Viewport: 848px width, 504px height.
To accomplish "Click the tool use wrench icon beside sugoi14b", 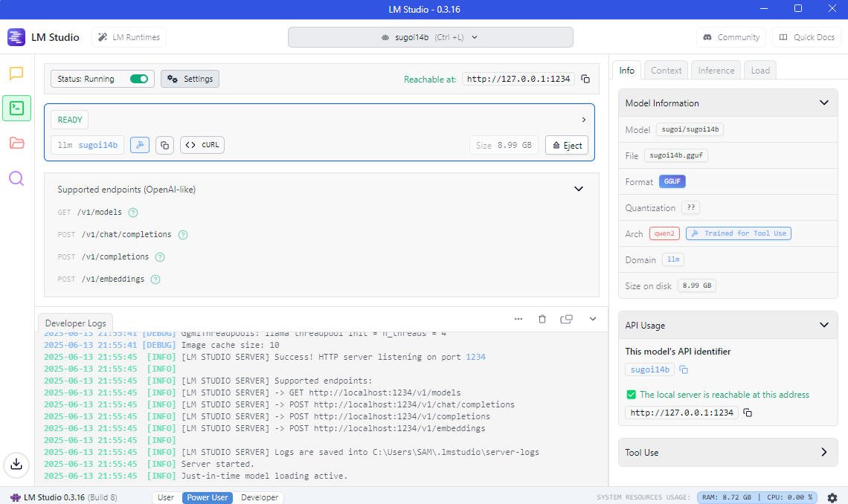I will point(140,145).
